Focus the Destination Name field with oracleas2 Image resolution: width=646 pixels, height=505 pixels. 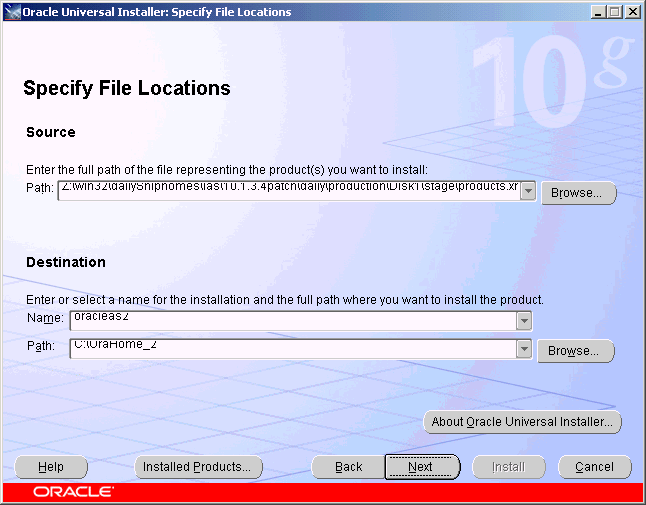point(293,321)
